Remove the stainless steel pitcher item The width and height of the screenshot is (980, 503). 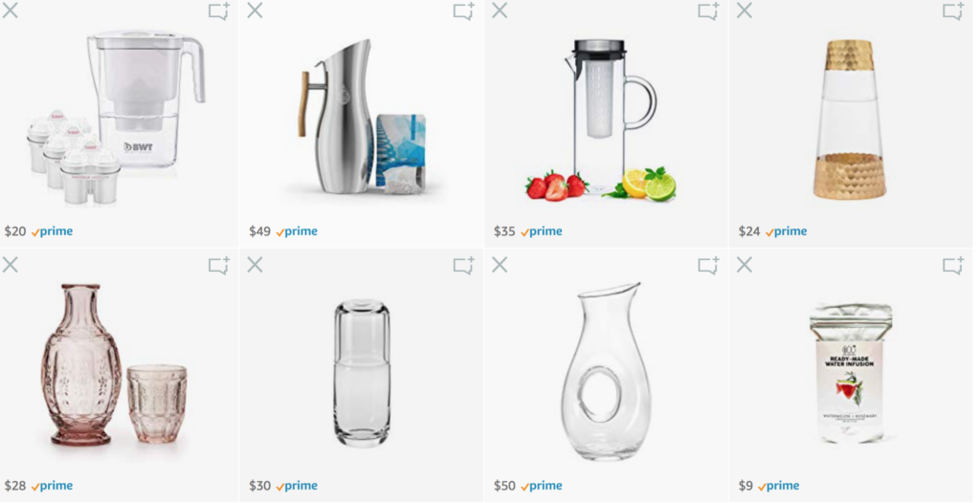pos(255,11)
